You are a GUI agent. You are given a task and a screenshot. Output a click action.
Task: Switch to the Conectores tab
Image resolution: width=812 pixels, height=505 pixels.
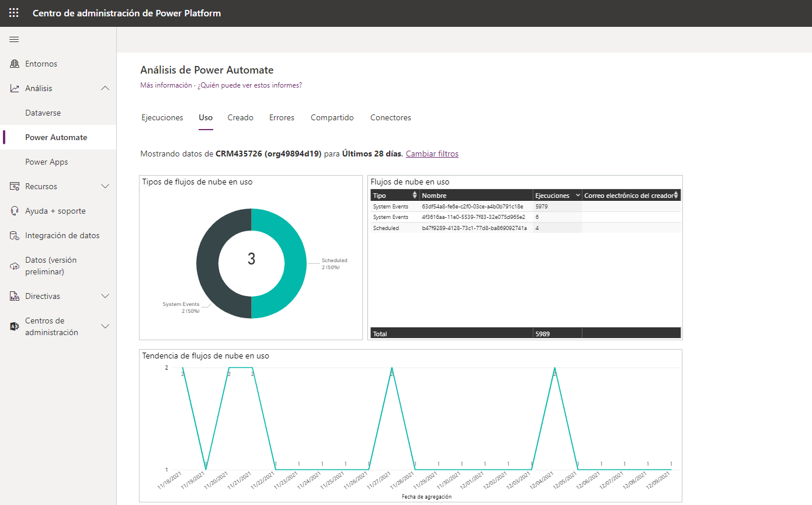(x=391, y=117)
